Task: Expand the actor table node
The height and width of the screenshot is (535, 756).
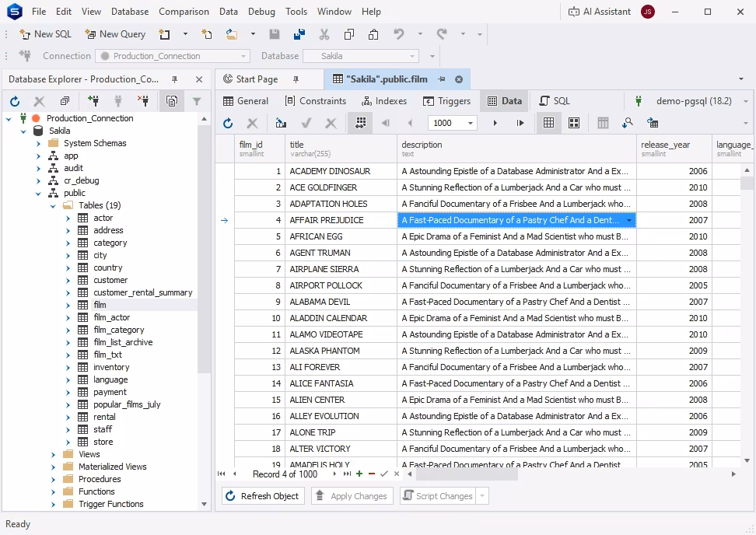Action: [68, 218]
